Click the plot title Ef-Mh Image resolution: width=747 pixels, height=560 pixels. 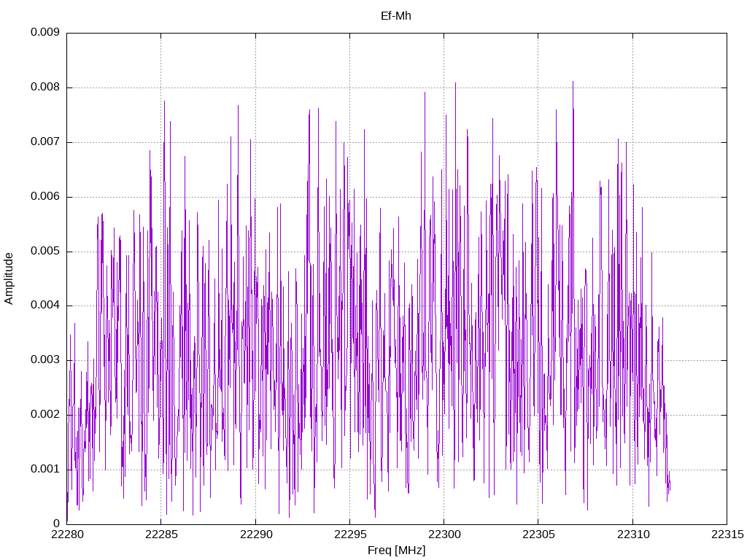coord(396,16)
